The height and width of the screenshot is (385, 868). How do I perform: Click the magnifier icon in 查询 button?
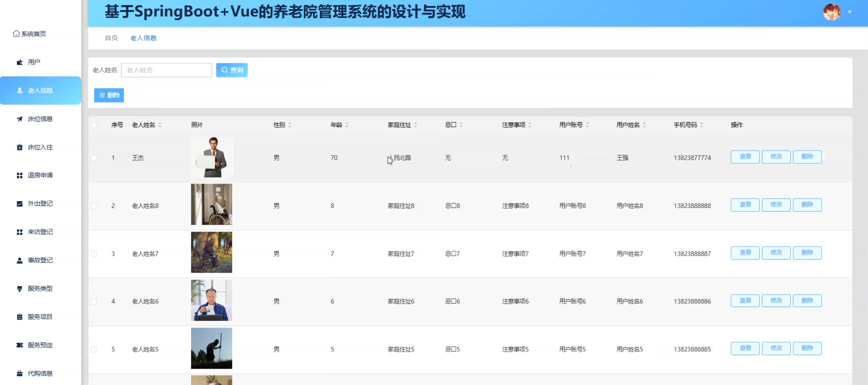point(224,70)
